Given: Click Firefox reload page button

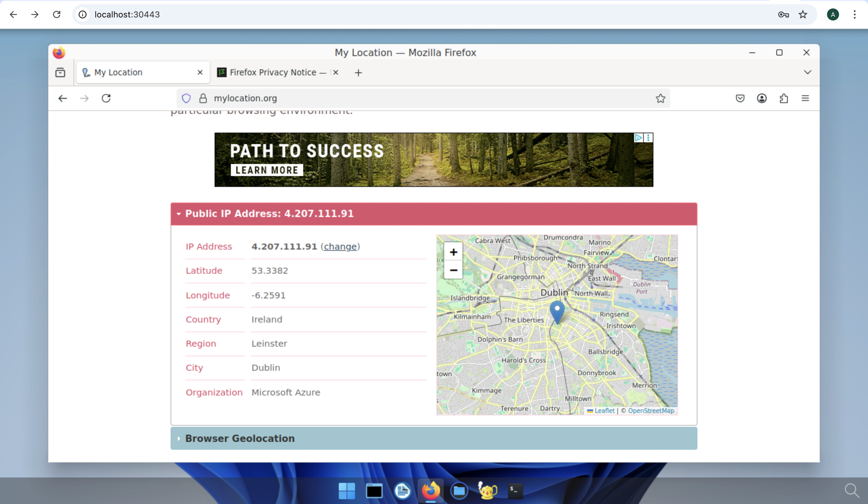Looking at the screenshot, I should (x=106, y=99).
